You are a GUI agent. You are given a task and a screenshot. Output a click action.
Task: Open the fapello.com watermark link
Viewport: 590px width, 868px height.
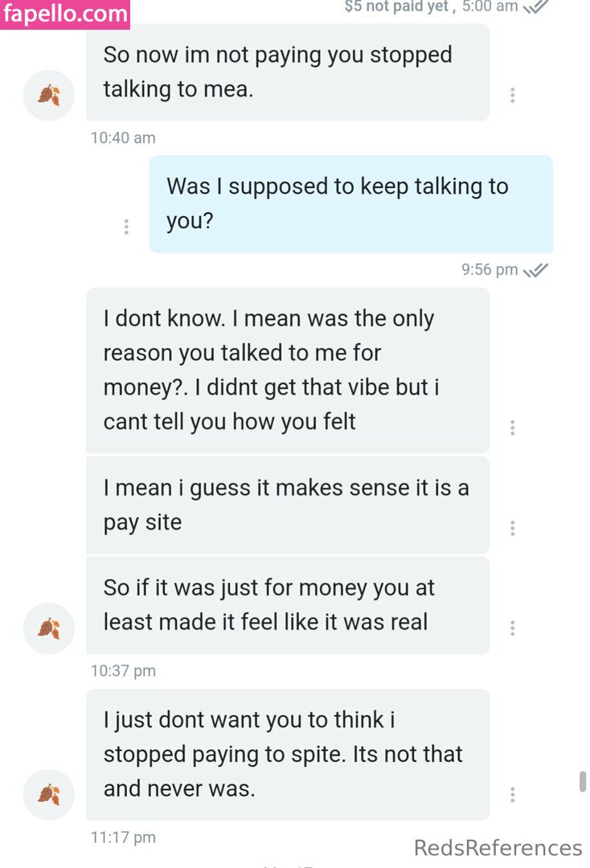pos(65,14)
